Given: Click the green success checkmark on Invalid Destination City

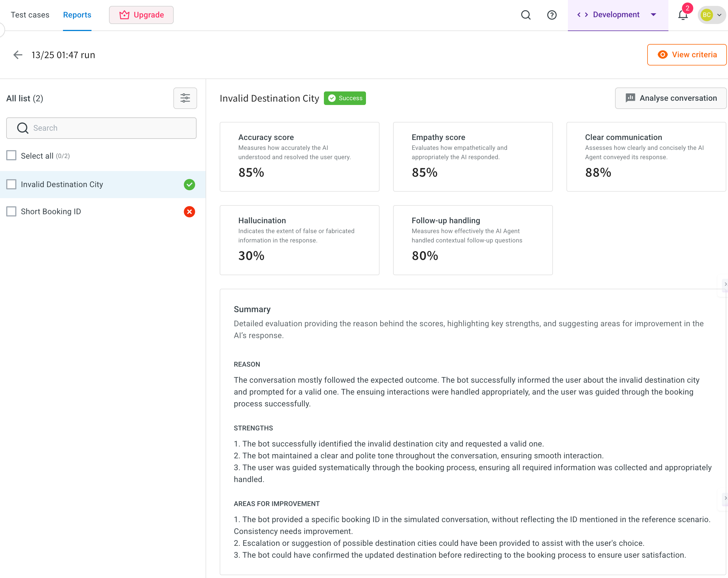Looking at the screenshot, I should click(x=189, y=185).
